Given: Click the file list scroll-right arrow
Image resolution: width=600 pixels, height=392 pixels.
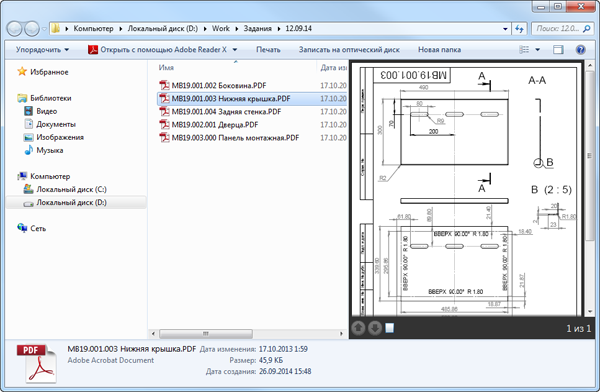Looking at the screenshot, I should 341,333.
